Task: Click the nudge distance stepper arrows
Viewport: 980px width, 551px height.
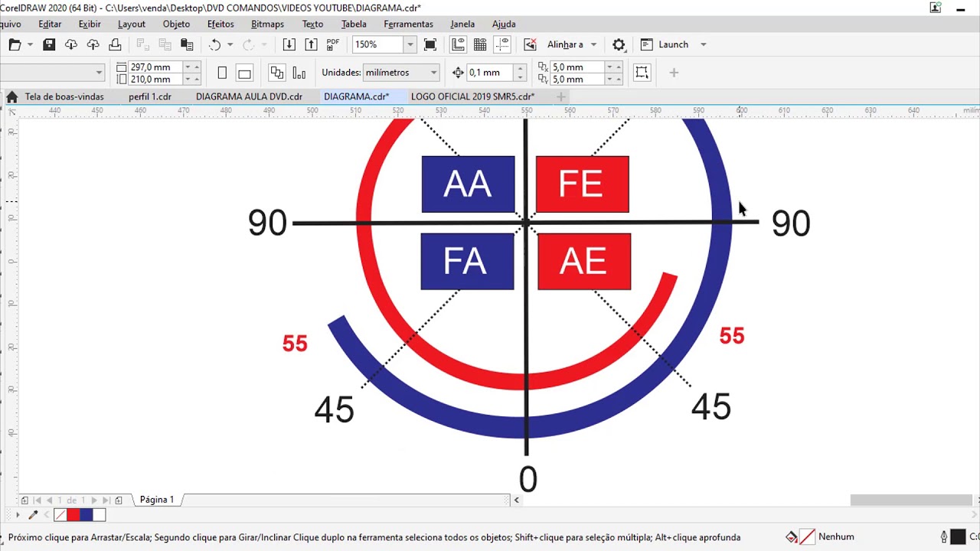Action: [x=521, y=73]
